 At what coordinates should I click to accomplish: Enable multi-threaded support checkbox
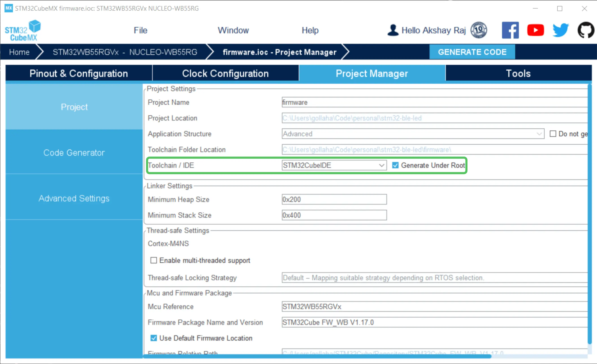click(154, 260)
